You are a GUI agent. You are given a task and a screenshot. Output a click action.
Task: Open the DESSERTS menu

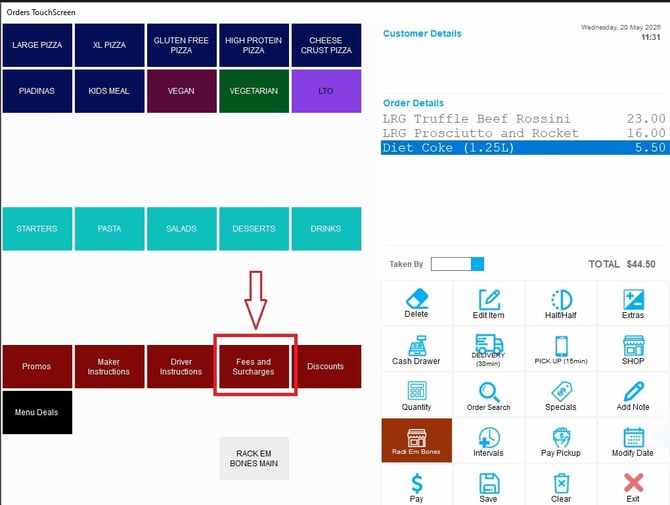click(254, 229)
